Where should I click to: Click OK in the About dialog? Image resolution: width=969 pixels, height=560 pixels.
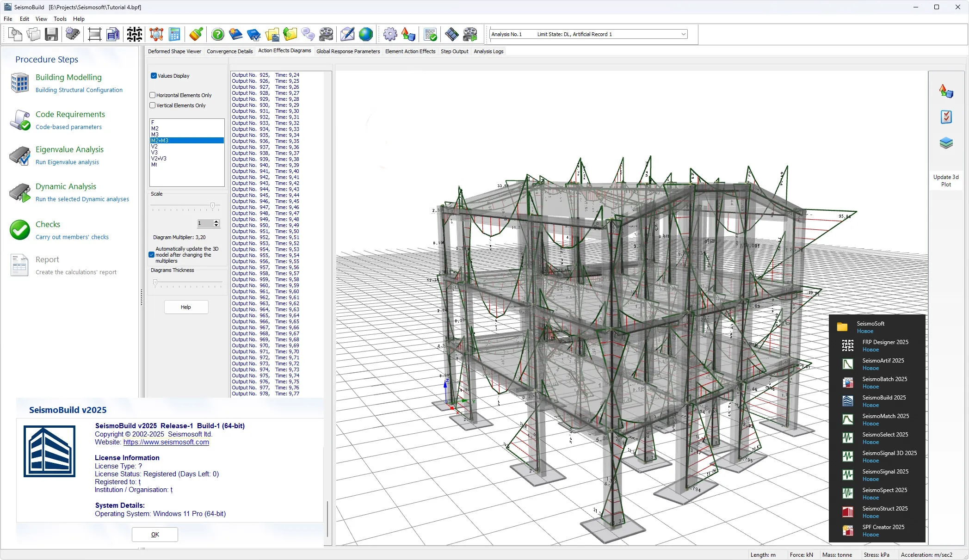155,535
